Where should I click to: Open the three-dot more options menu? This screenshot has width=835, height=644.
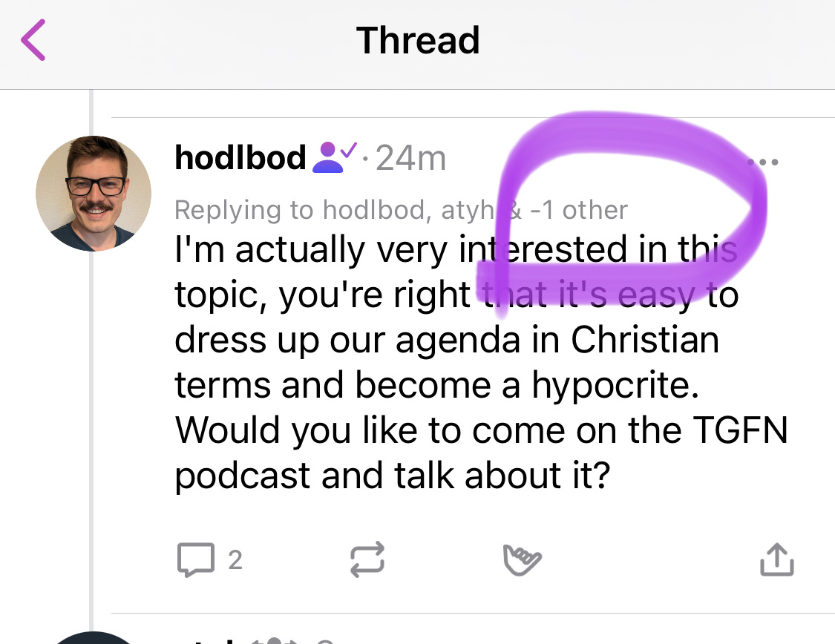tap(762, 162)
